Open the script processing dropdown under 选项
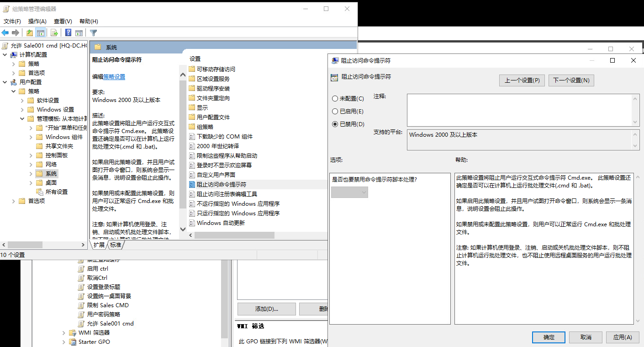Viewport: 644px width, 347px height. tap(349, 192)
